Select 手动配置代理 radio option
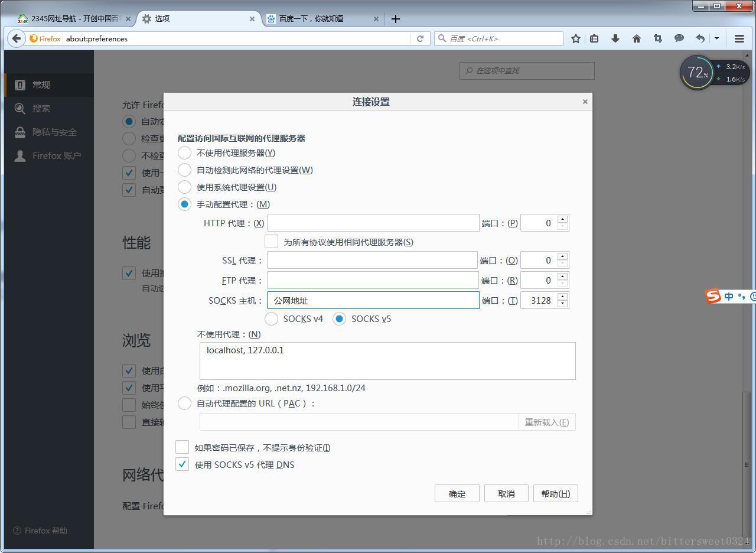 [x=185, y=204]
